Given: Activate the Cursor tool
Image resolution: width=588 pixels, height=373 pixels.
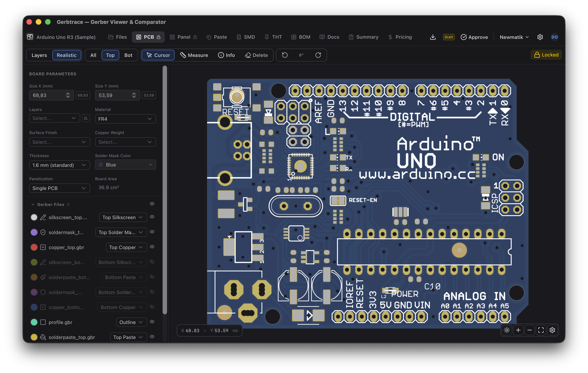Looking at the screenshot, I should [x=158, y=55].
